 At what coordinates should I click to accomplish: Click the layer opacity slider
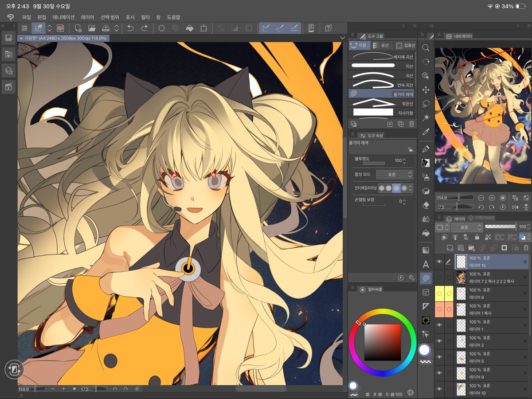501,227
